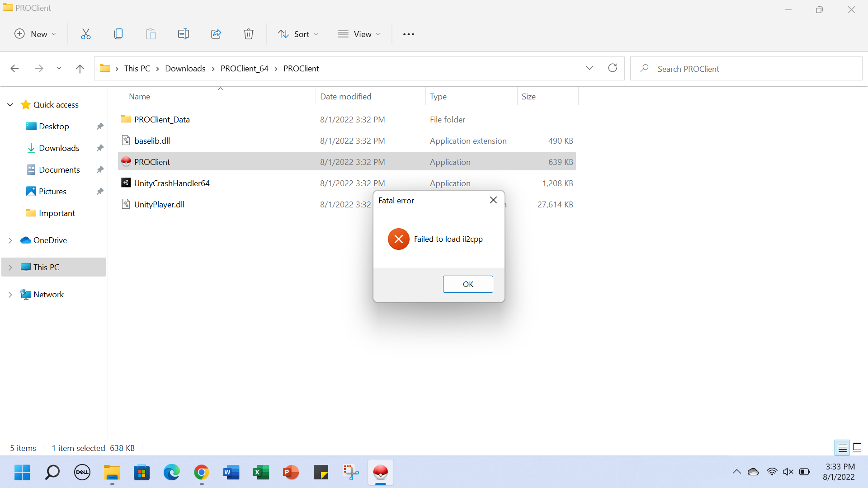Click the Search PROClient field
The height and width of the screenshot is (488, 868).
click(746, 69)
